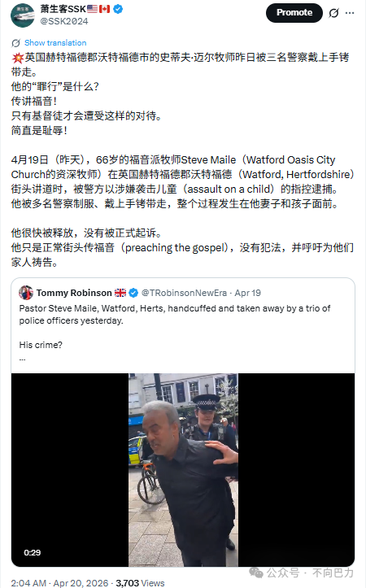
Task: Expand the quoted tweet's truncated text ellipsis
Action: coord(23,359)
